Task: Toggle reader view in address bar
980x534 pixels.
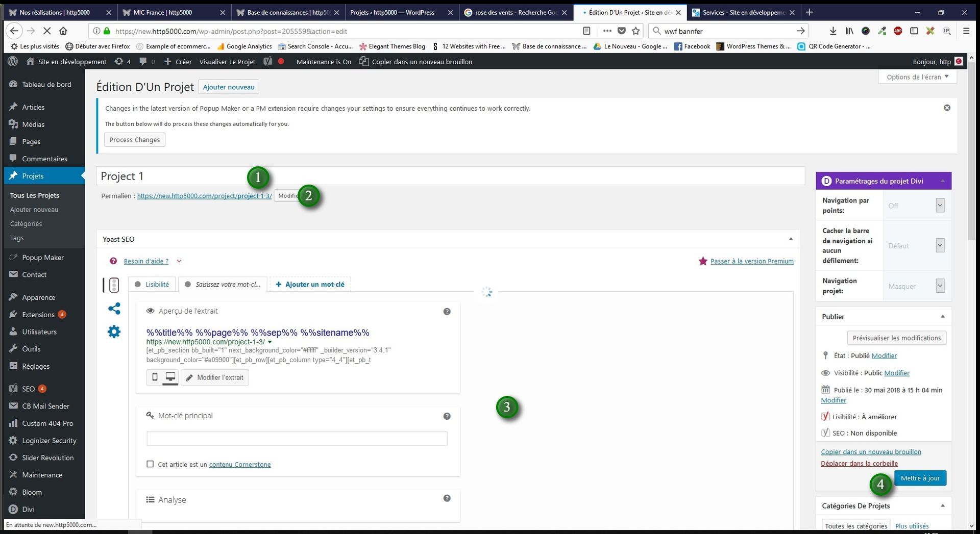Action: [x=587, y=31]
